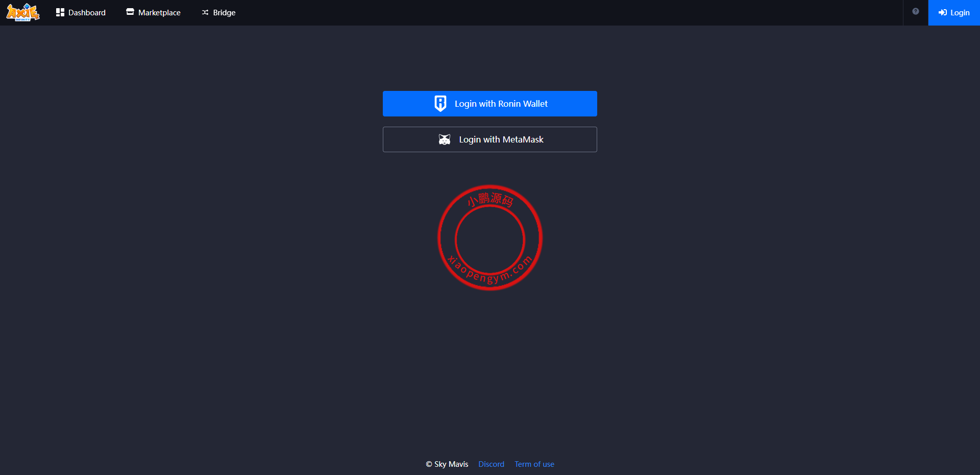This screenshot has width=980, height=475.
Task: Open the Dashboard nav item
Action: pyautogui.click(x=87, y=13)
